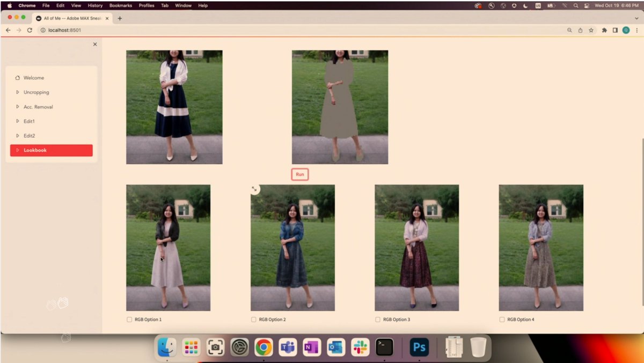Image resolution: width=644 pixels, height=363 pixels.
Task: Open the Bookmarks menu
Action: (121, 5)
